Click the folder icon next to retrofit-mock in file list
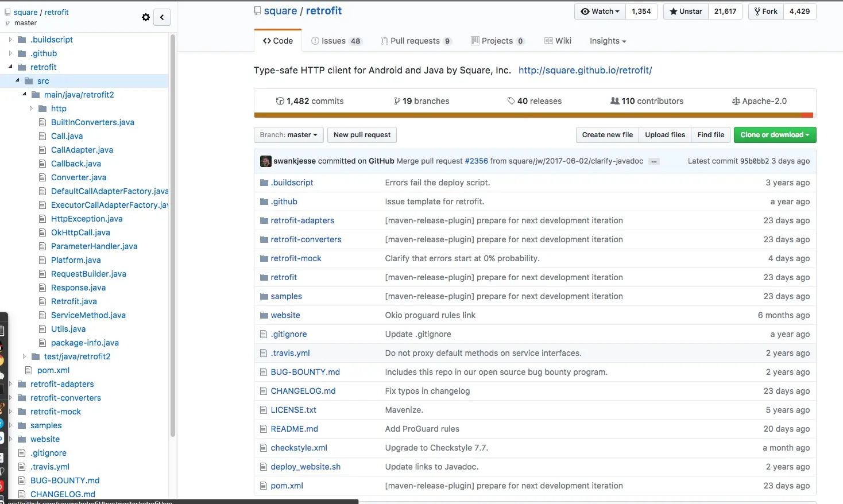The image size is (843, 504). pyautogui.click(x=264, y=258)
